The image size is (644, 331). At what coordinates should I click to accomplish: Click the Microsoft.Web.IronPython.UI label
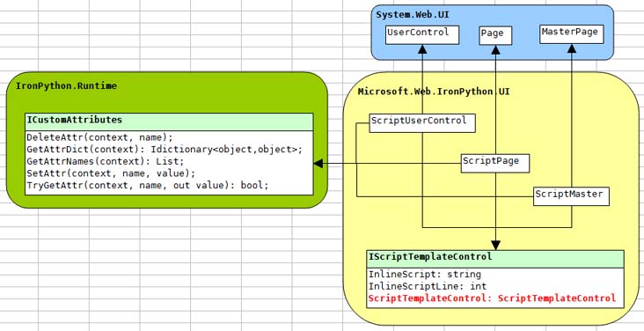click(x=434, y=92)
